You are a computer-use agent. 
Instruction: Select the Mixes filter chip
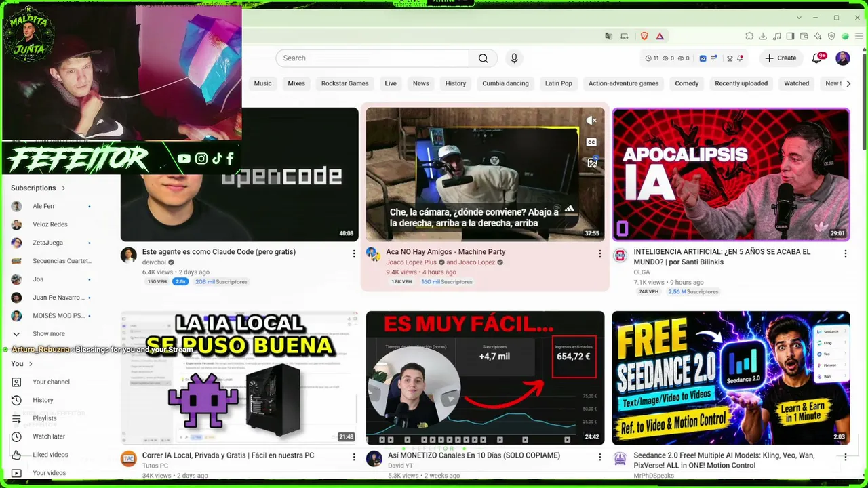(x=296, y=83)
